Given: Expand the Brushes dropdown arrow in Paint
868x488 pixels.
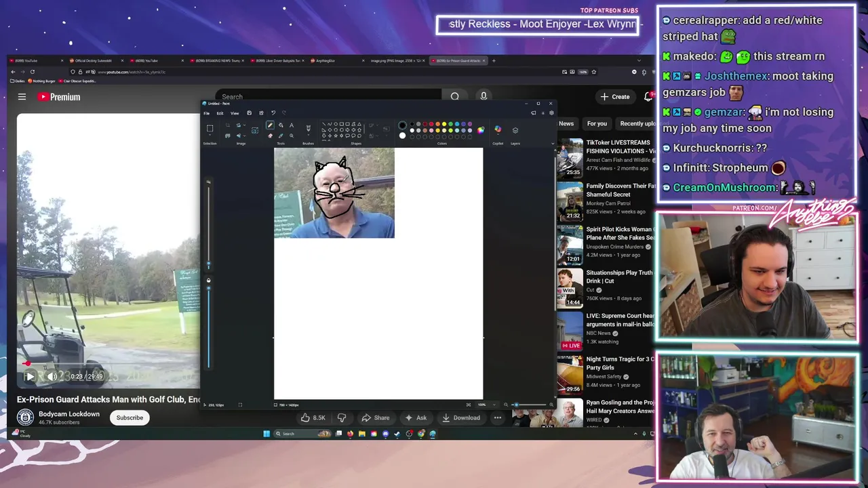Looking at the screenshot, I should 308,135.
